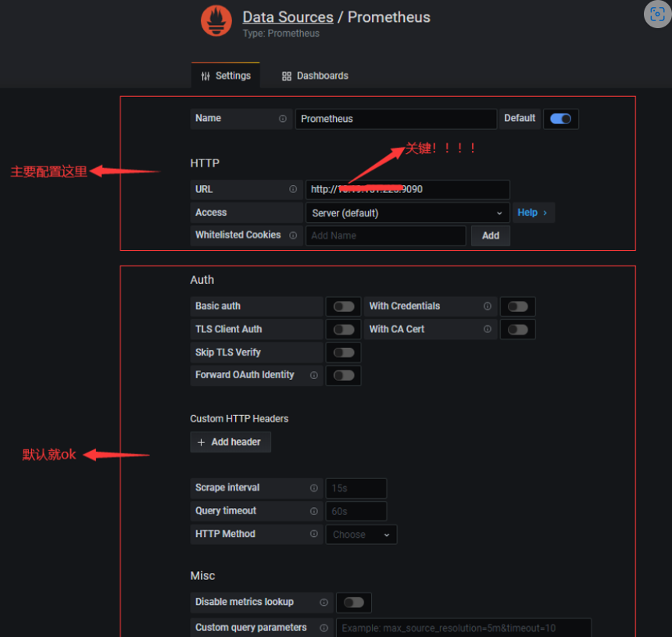Click the screenshot capture icon in the corner
The width and height of the screenshot is (672, 637).
point(657,14)
